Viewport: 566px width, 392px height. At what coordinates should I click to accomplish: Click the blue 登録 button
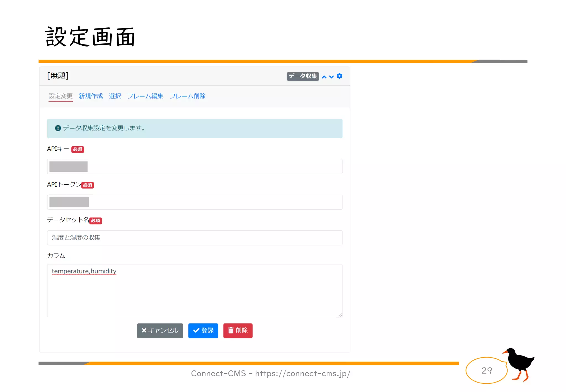(203, 331)
